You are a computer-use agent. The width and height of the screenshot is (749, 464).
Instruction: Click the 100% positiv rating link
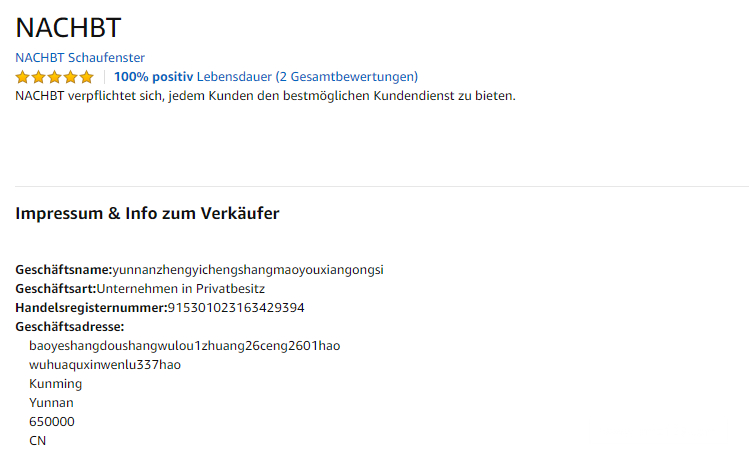click(153, 77)
